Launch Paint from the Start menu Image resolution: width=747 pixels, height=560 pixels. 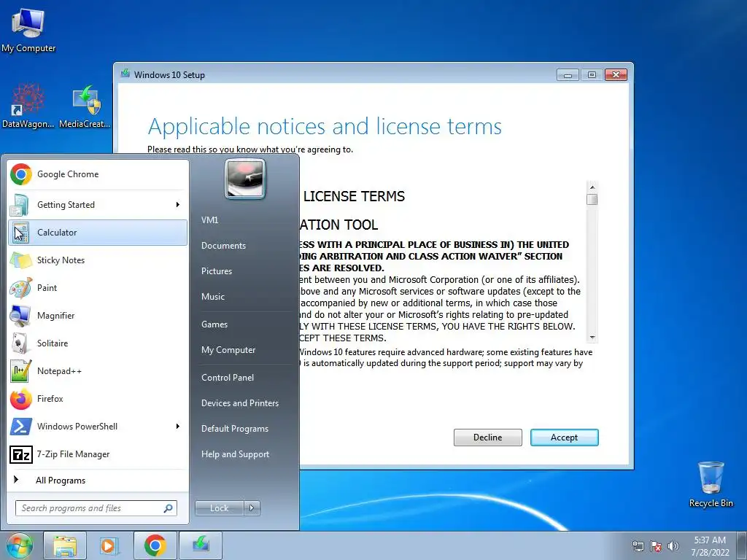(98, 287)
